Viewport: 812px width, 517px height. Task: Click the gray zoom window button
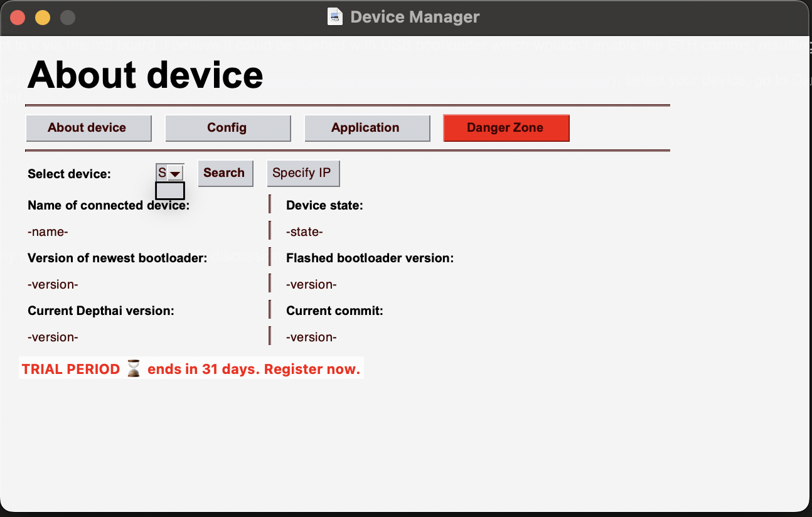click(68, 18)
